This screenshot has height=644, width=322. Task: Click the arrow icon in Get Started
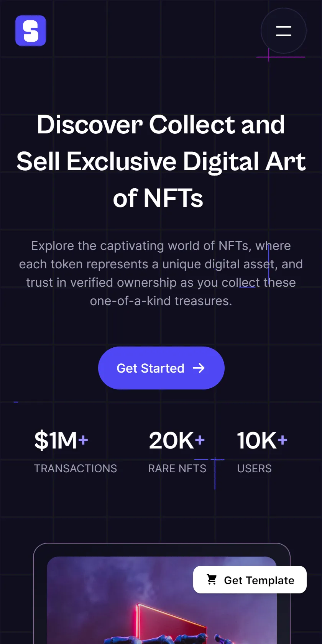(x=199, y=368)
